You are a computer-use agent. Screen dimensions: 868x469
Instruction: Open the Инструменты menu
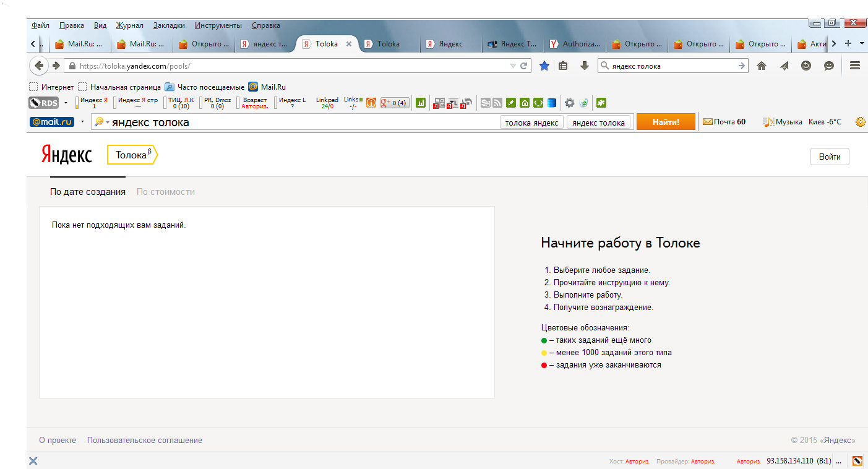pyautogui.click(x=218, y=25)
